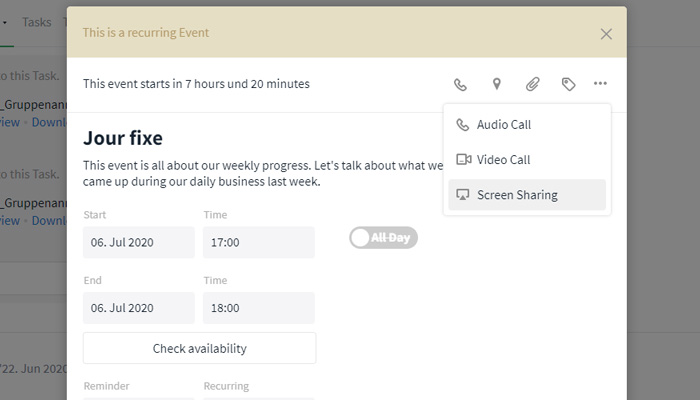700x400 pixels.
Task: Toggle the All Day switch
Action: pos(383,238)
